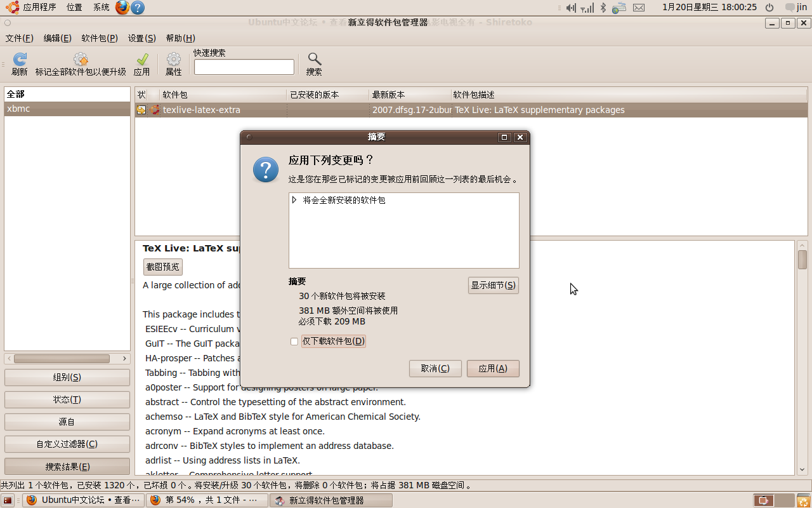Switch to 新立得软件包管理器 taskbar window
This screenshot has height=508, width=812.
click(x=331, y=500)
